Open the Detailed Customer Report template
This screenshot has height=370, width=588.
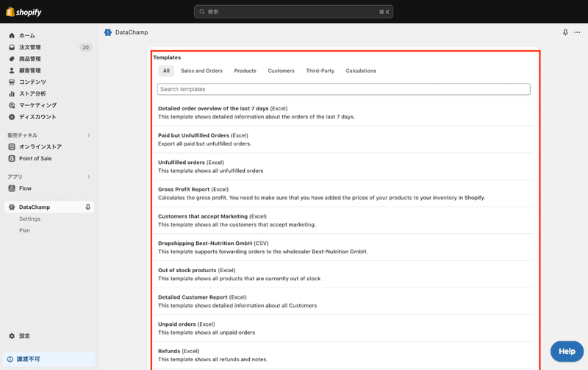tap(343, 302)
